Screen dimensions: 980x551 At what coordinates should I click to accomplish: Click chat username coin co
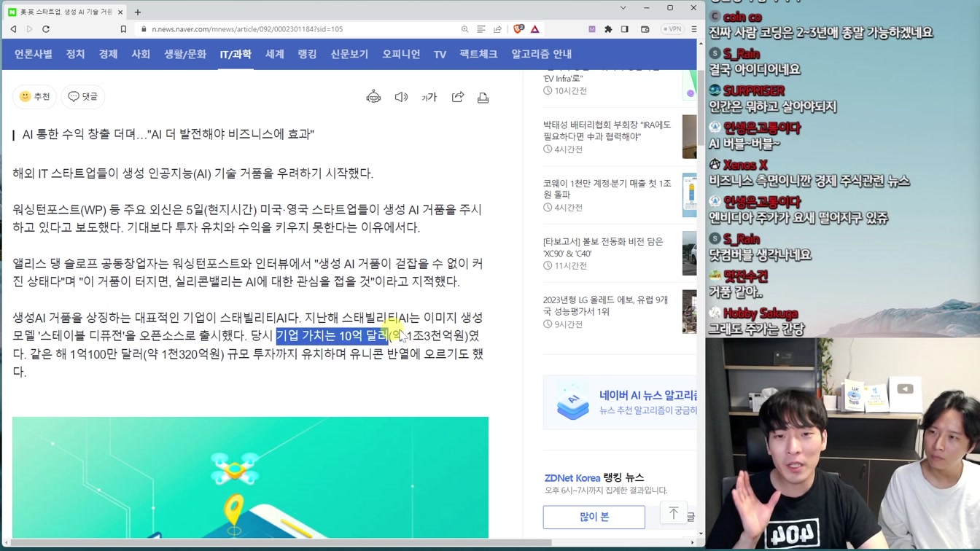click(x=742, y=17)
